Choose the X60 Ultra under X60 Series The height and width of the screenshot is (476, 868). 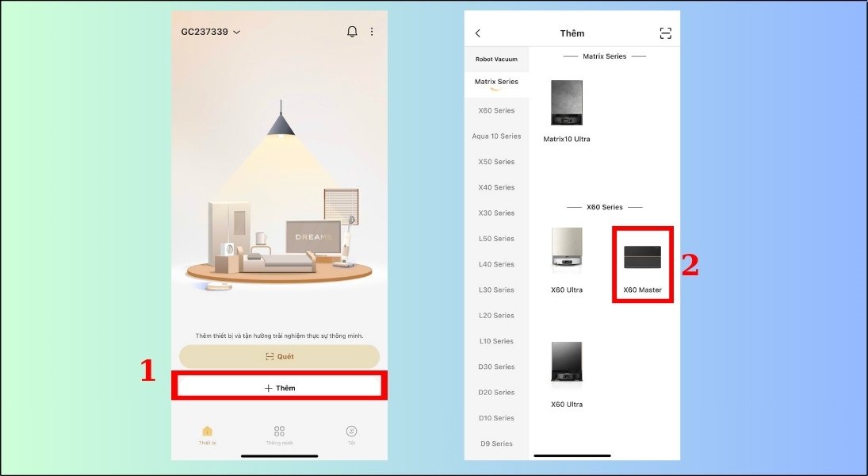click(566, 250)
